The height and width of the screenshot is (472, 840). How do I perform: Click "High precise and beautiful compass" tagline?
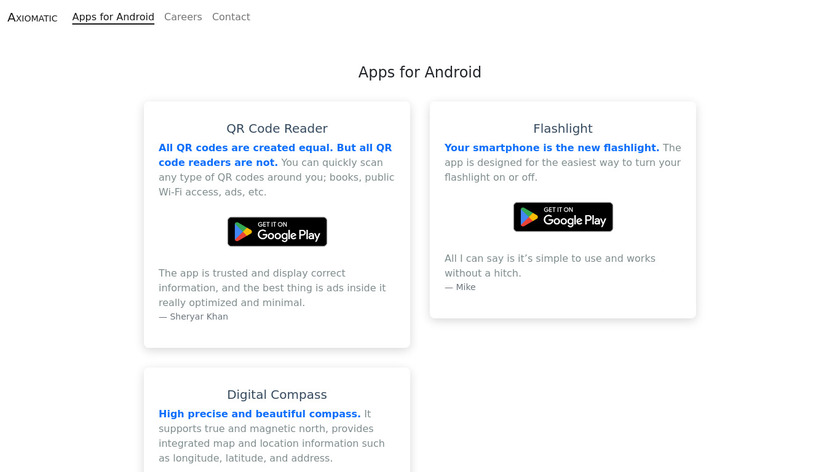coord(259,414)
